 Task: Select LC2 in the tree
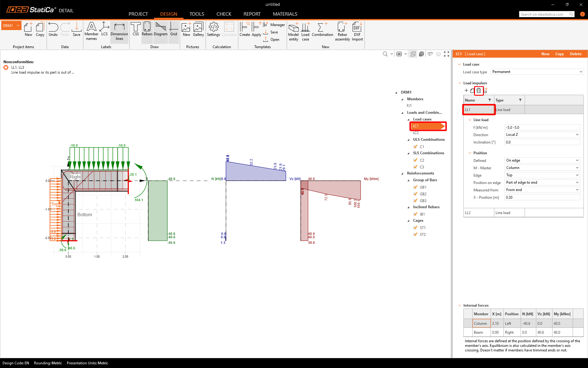pyautogui.click(x=416, y=133)
